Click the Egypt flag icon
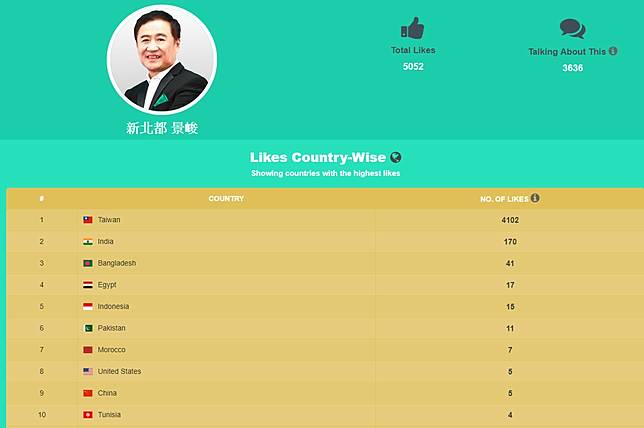Screen dimensions: 644x428 tap(88, 285)
